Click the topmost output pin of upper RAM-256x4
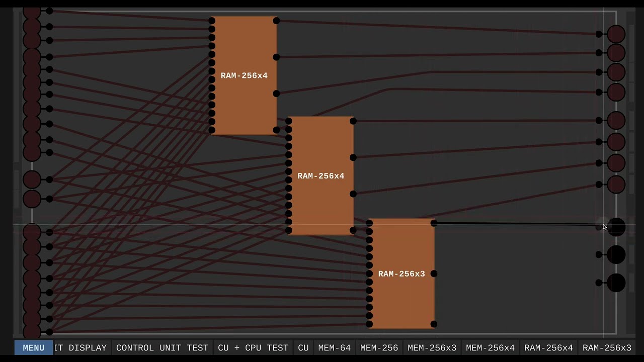The image size is (644, 362). point(276,21)
